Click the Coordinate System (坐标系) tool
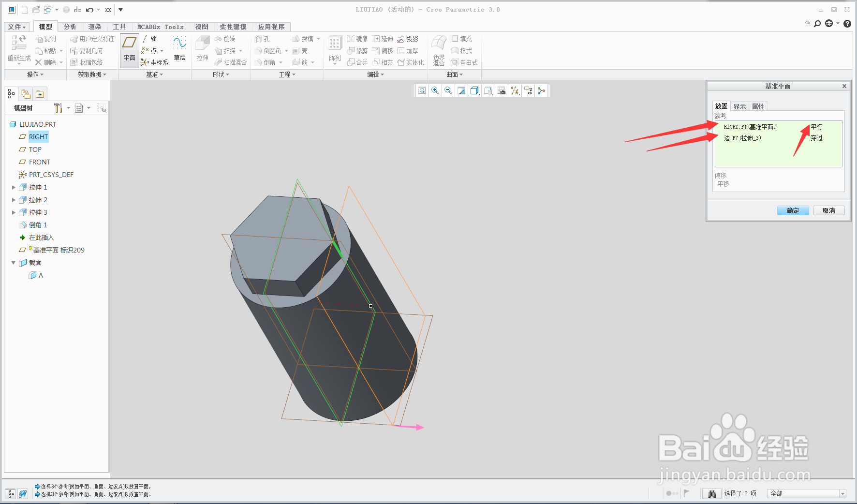Viewport: 857px width, 504px height. pyautogui.click(x=155, y=62)
